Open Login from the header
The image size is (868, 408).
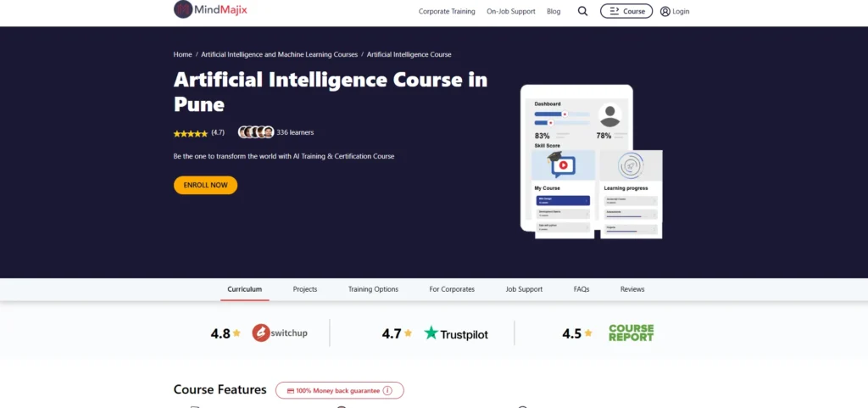[675, 11]
